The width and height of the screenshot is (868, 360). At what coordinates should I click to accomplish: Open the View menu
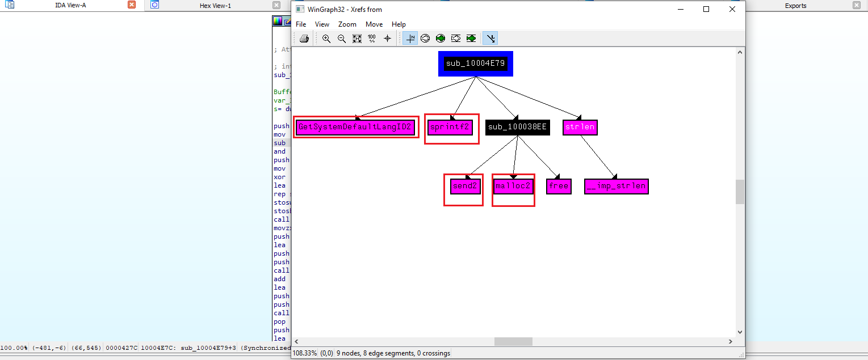[322, 24]
